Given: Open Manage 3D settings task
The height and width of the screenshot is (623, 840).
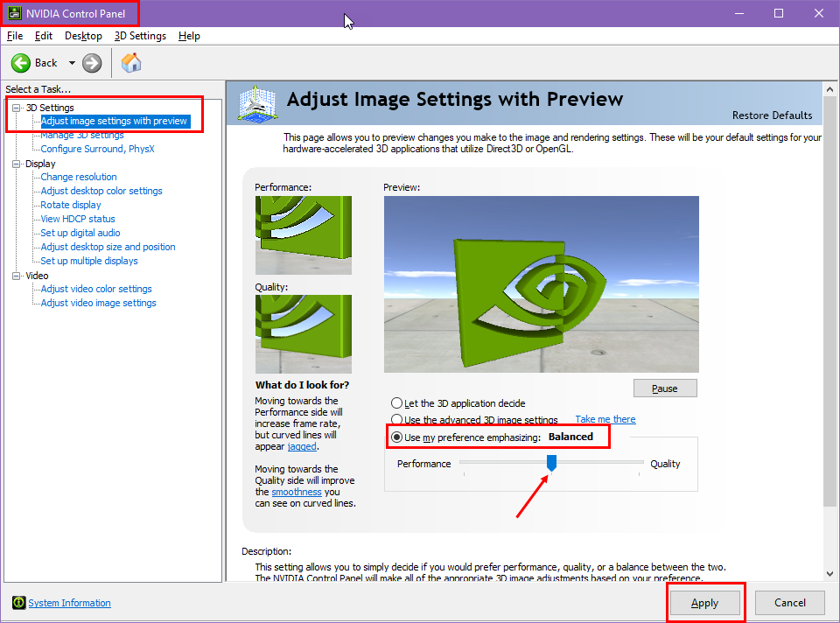Looking at the screenshot, I should (x=82, y=135).
